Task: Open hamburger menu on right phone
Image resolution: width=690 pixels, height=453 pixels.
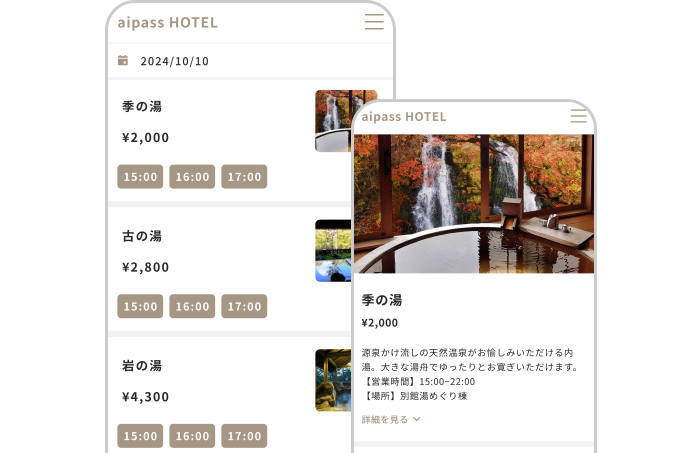Action: point(578,116)
